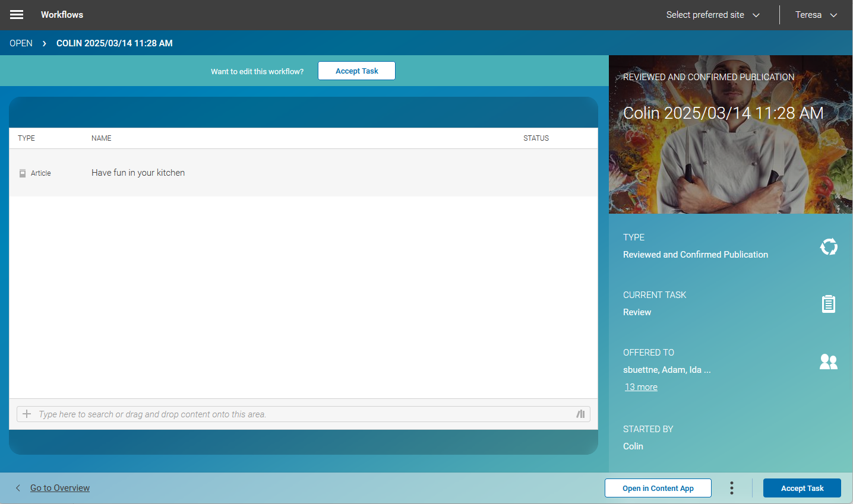This screenshot has width=853, height=504.
Task: Show the 13 more offered users
Action: click(641, 386)
